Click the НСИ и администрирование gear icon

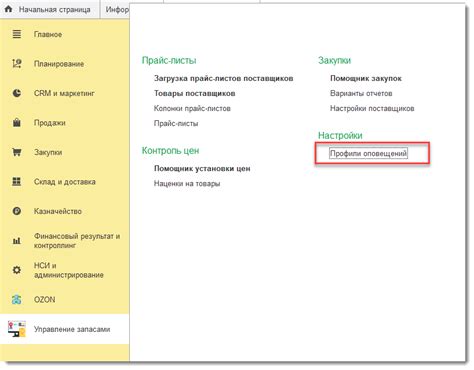[x=17, y=270]
